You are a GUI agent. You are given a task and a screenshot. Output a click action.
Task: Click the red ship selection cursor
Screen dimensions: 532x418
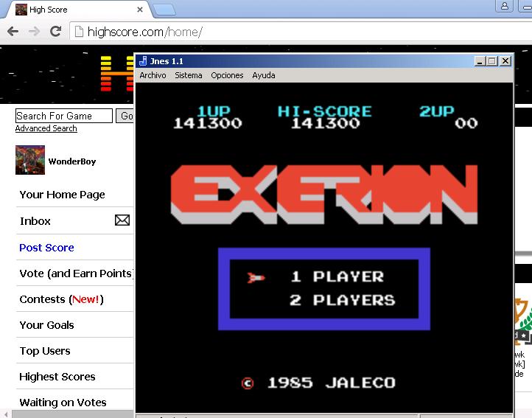tap(256, 278)
